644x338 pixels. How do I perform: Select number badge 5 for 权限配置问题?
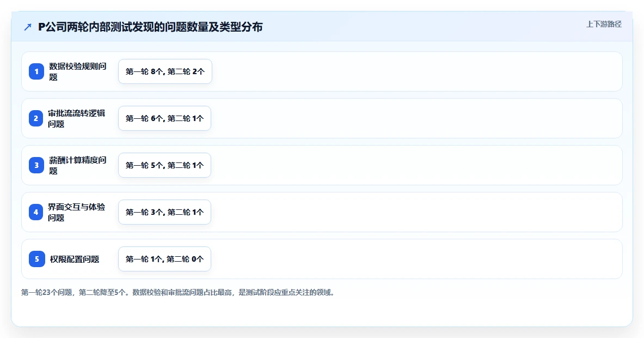pos(36,259)
